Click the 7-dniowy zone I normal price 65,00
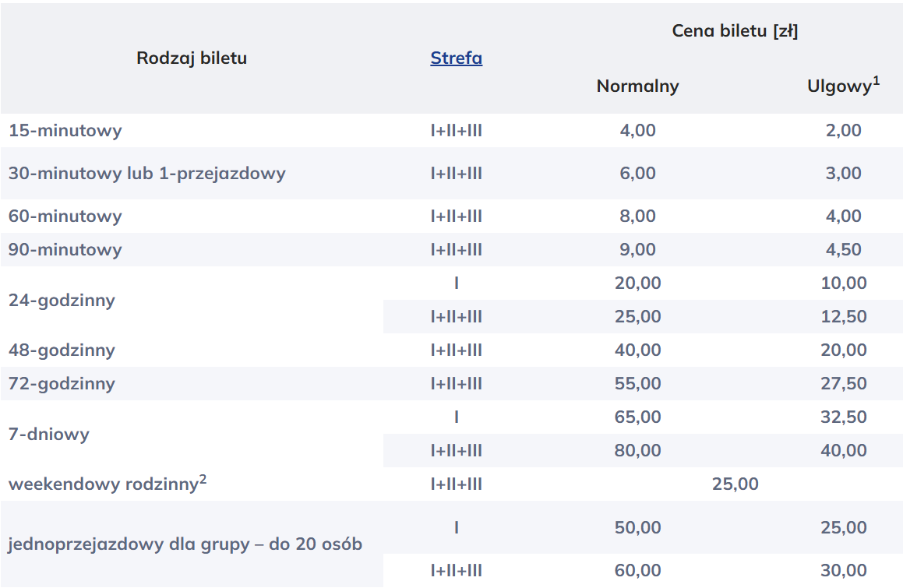This screenshot has height=588, width=903. (x=637, y=417)
